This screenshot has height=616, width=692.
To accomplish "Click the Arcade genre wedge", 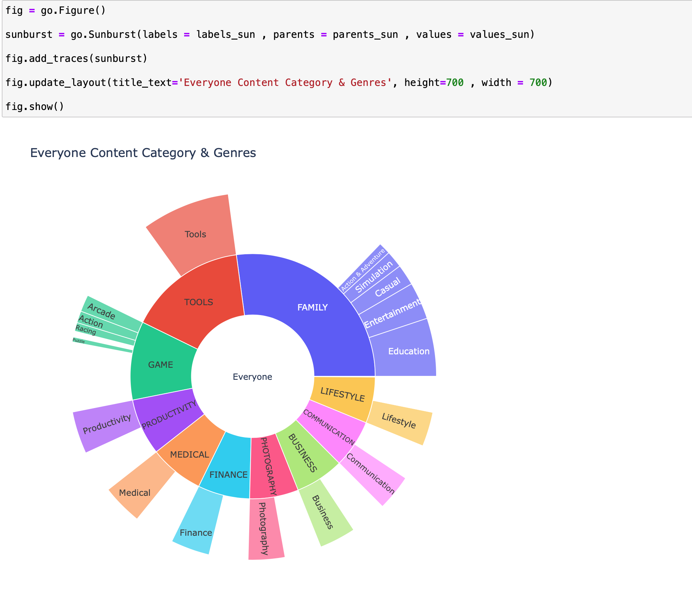I will (x=102, y=312).
